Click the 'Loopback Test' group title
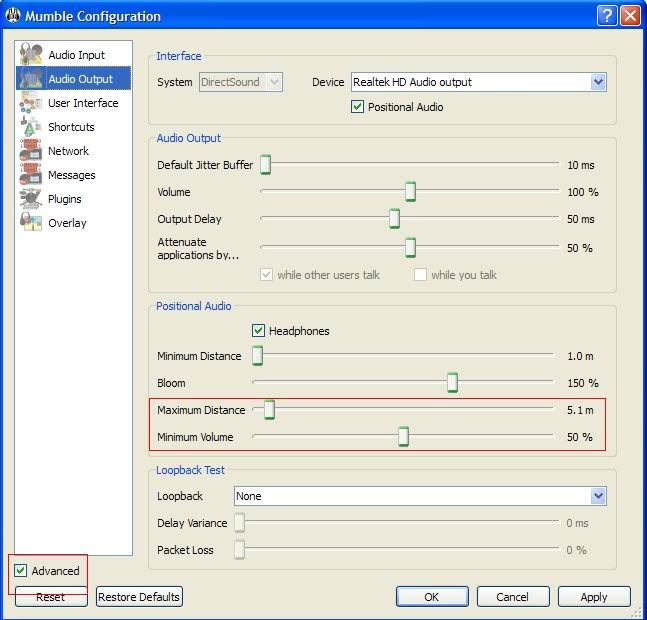Image resolution: width=647 pixels, height=620 pixels. 190,470
